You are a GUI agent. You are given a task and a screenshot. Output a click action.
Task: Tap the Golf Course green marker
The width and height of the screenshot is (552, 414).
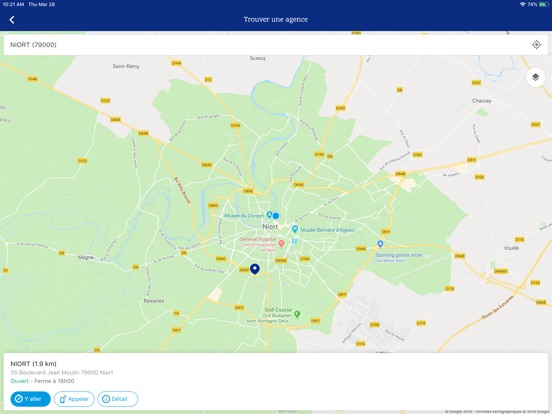[297, 314]
